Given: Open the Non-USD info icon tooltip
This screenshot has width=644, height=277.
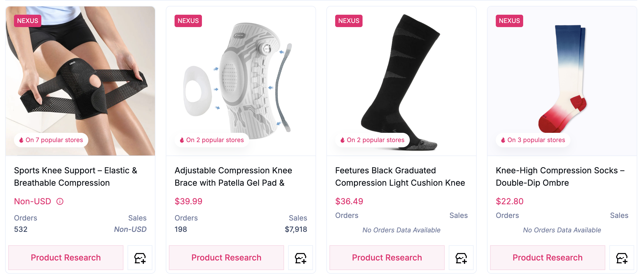Looking at the screenshot, I should 60,201.
